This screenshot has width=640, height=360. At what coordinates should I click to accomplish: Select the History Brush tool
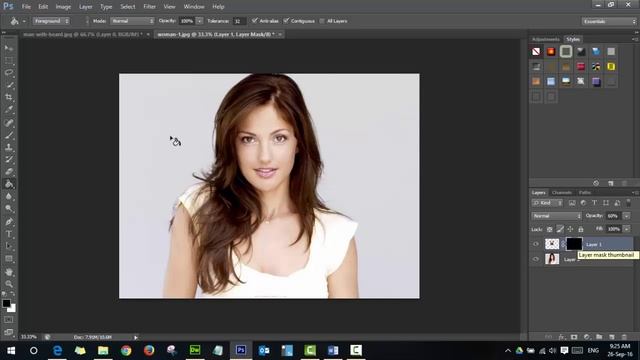pyautogui.click(x=9, y=159)
